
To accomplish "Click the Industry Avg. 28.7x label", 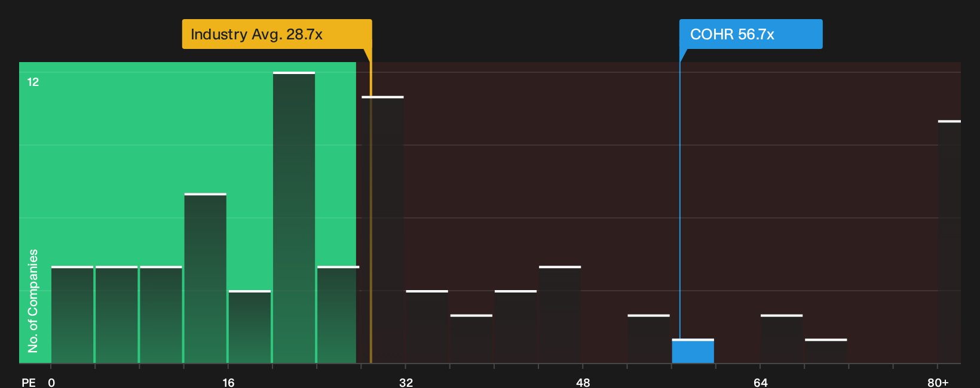I will 277,34.
